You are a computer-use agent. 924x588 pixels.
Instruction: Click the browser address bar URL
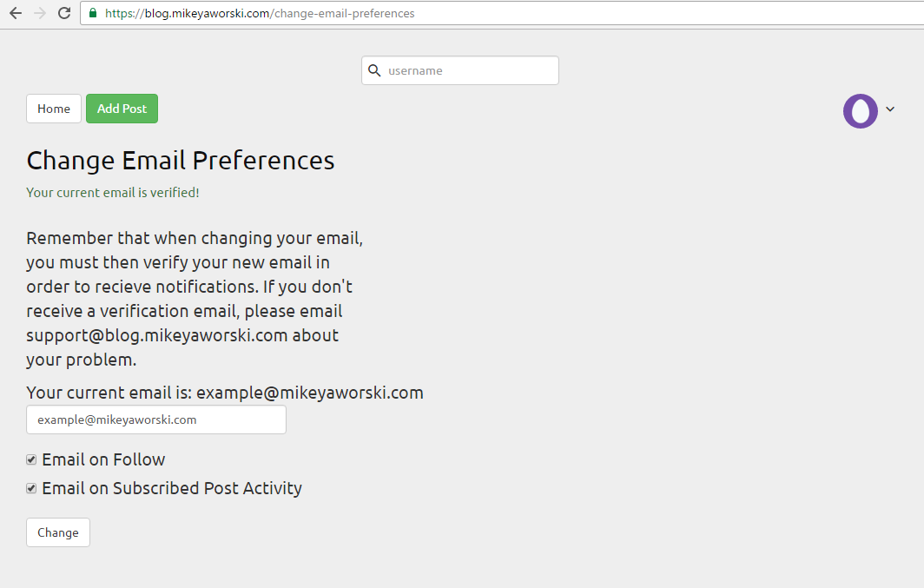tap(261, 14)
